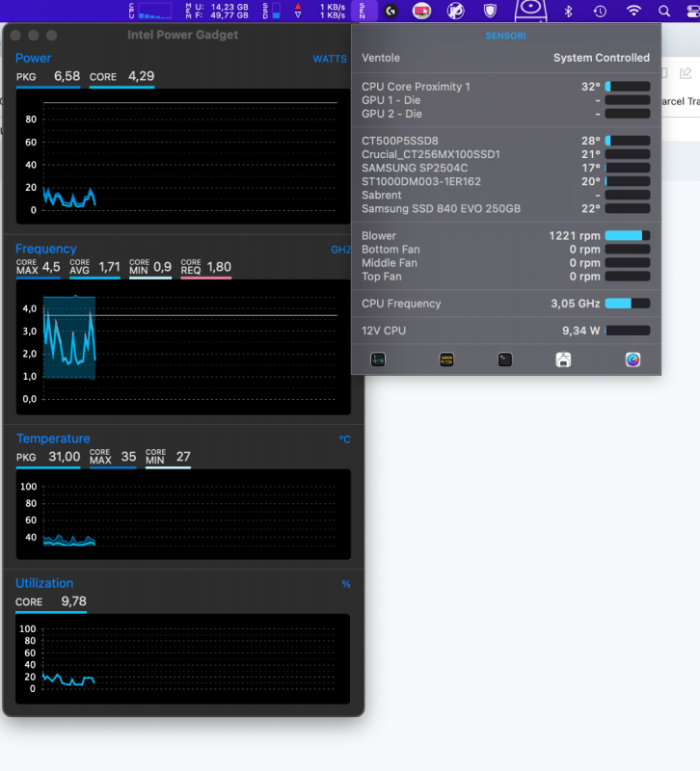Viewport: 700px width, 771px height.
Task: Select the Ventole row
Action: (505, 58)
